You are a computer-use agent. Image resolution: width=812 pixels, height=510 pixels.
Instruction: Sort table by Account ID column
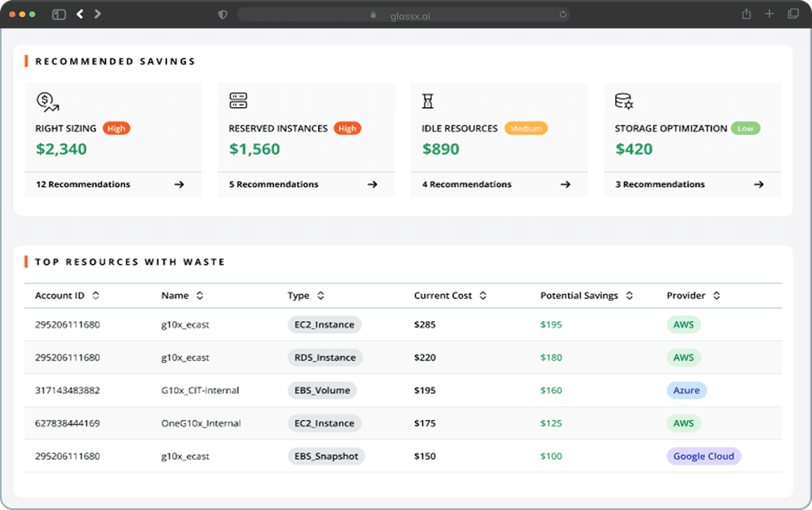(95, 296)
